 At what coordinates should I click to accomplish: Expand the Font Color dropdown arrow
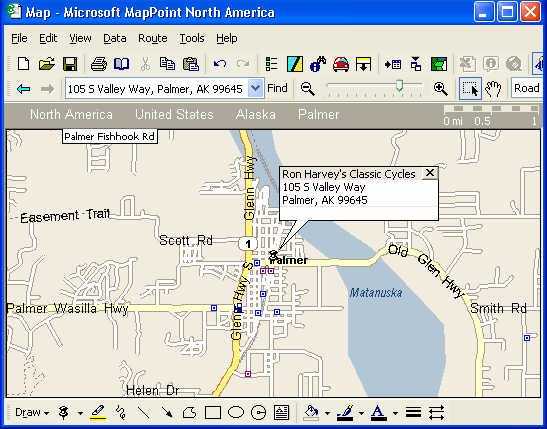coord(395,413)
